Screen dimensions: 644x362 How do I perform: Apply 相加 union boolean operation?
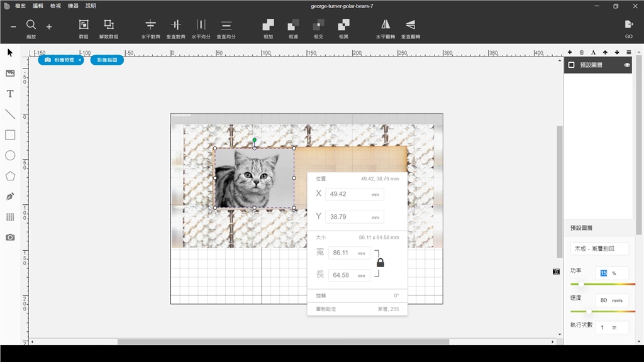[x=268, y=25]
